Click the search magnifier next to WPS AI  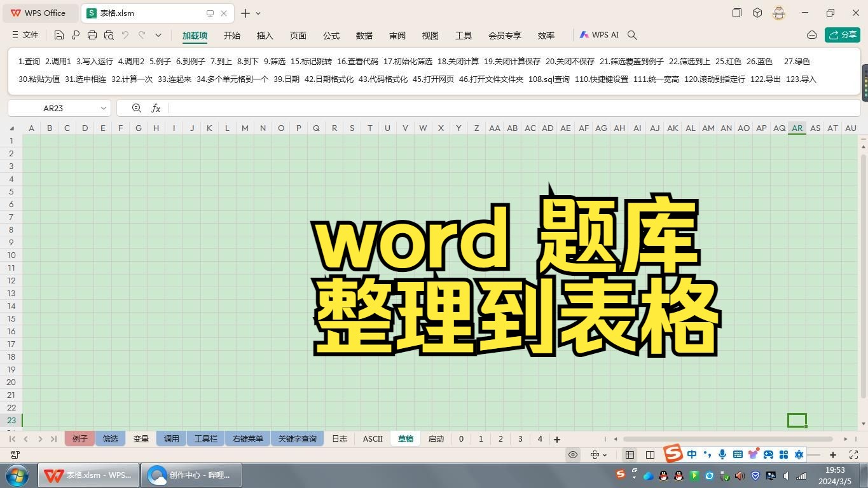[x=632, y=35]
